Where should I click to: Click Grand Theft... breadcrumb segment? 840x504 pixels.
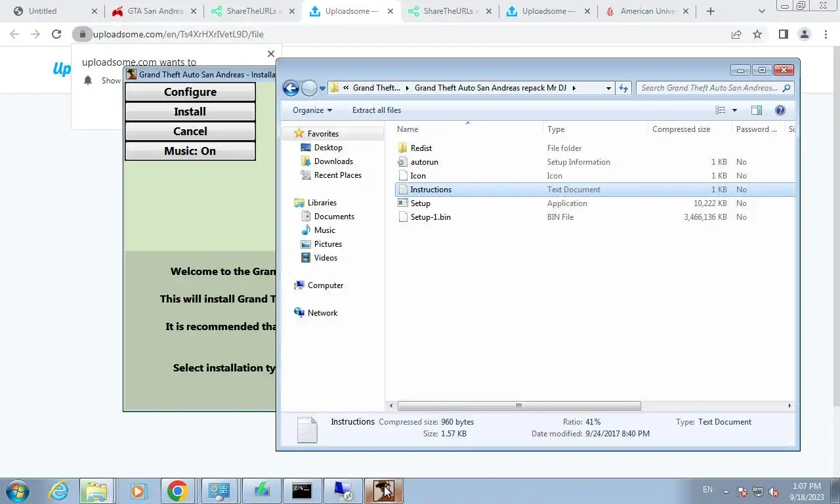click(x=376, y=88)
